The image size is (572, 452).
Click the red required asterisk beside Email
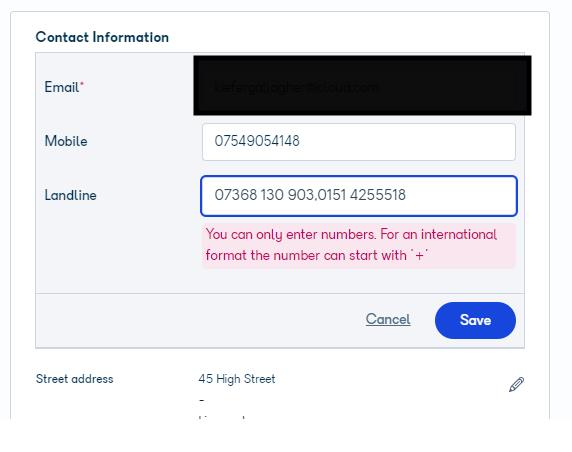(82, 84)
